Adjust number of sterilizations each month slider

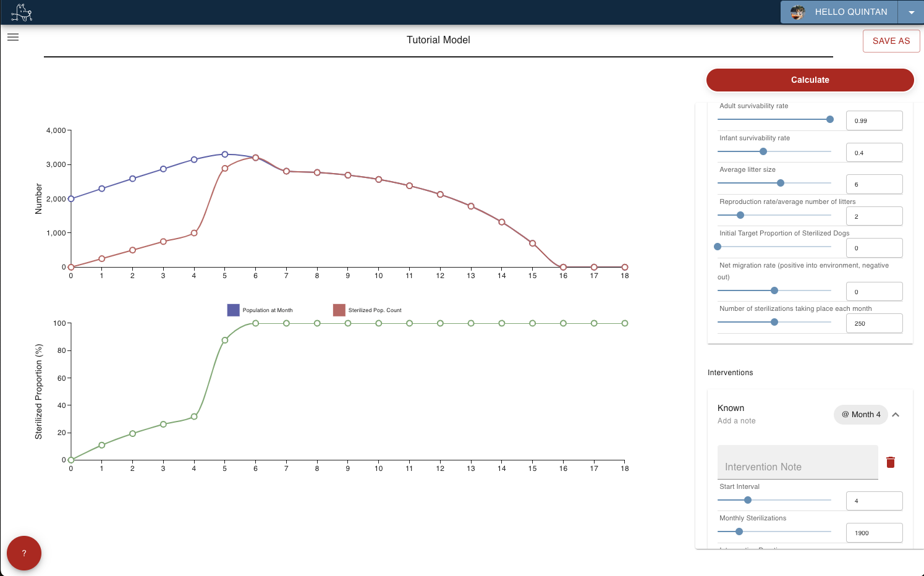point(774,322)
